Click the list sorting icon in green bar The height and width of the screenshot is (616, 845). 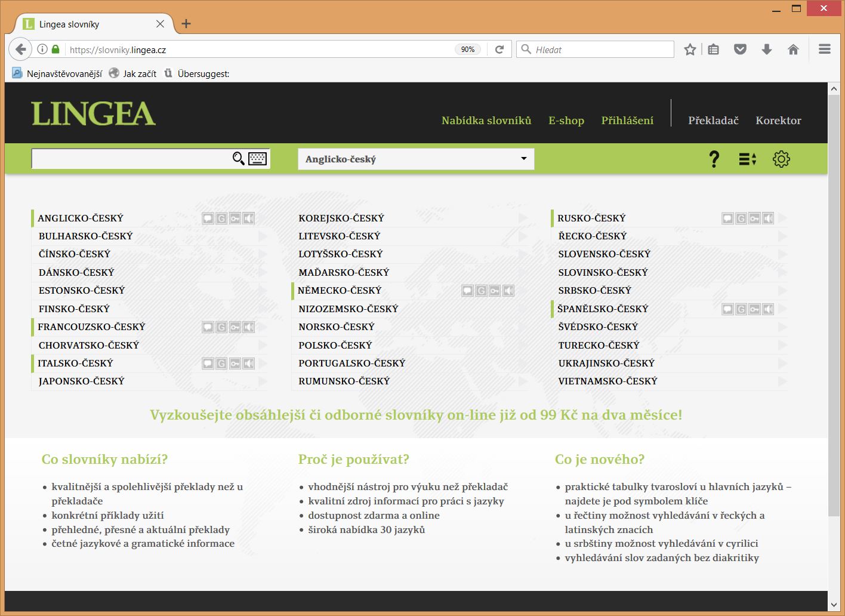pyautogui.click(x=748, y=159)
